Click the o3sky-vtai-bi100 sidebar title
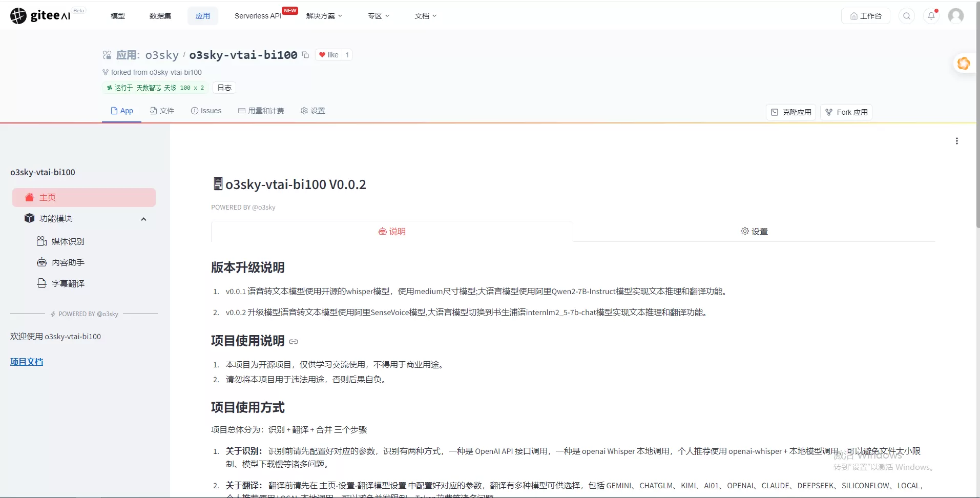The width and height of the screenshot is (980, 498). coord(43,172)
